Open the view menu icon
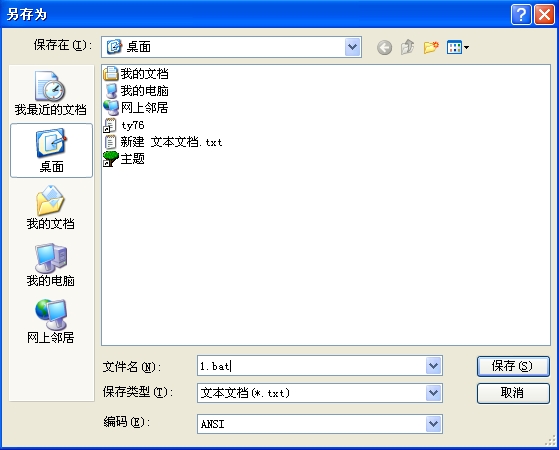 point(458,47)
